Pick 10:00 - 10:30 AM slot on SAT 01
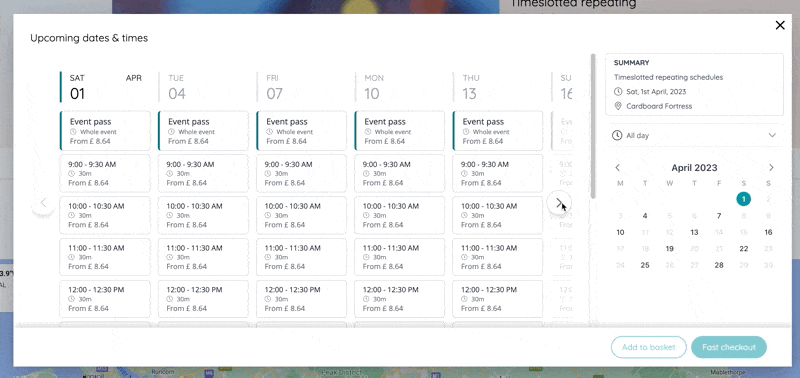The image size is (800, 378). (106, 215)
